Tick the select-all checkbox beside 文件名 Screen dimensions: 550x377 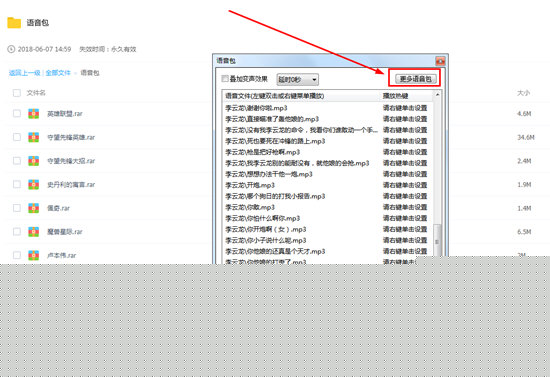point(16,93)
